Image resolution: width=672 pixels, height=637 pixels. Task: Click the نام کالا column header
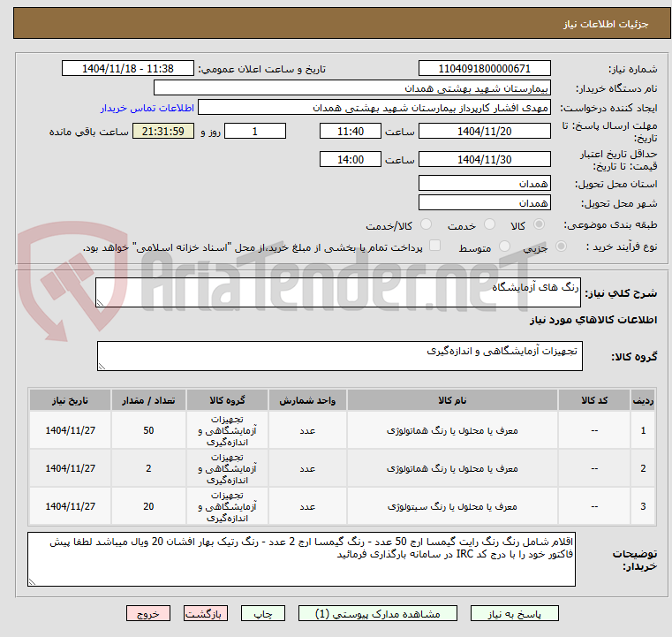pyautogui.click(x=452, y=400)
